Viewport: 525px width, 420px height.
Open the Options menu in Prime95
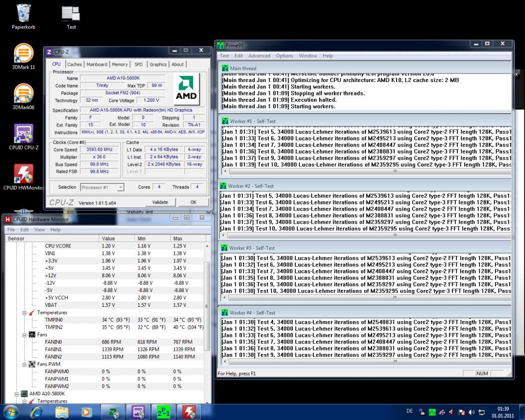click(284, 56)
